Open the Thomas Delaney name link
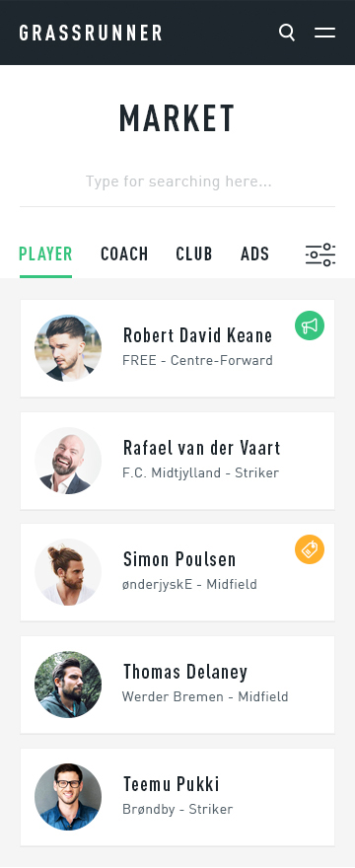 coord(185,672)
